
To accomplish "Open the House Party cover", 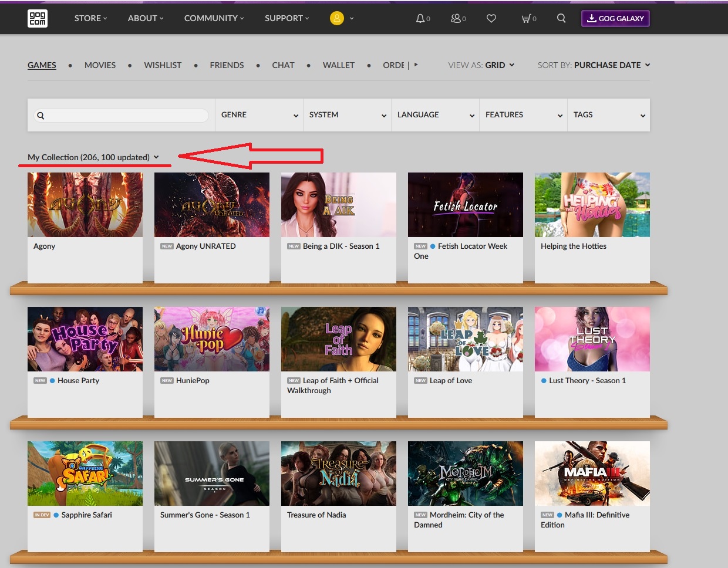I will pos(85,339).
